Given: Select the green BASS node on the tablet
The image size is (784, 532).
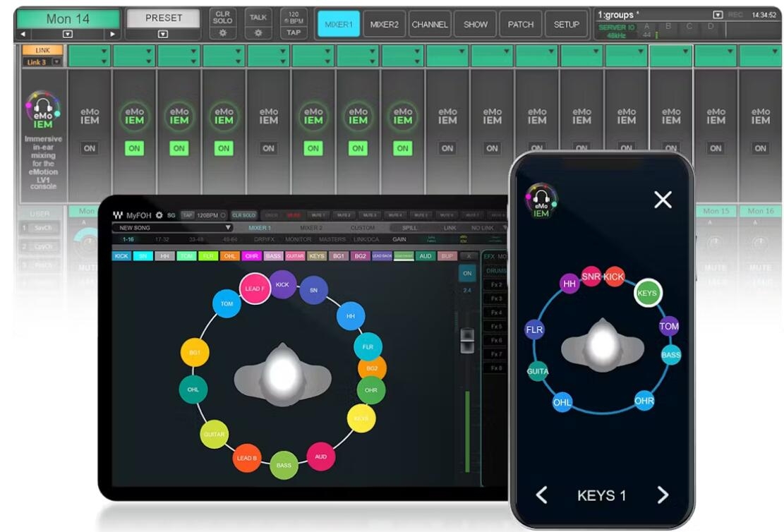Looking at the screenshot, I should [x=284, y=465].
